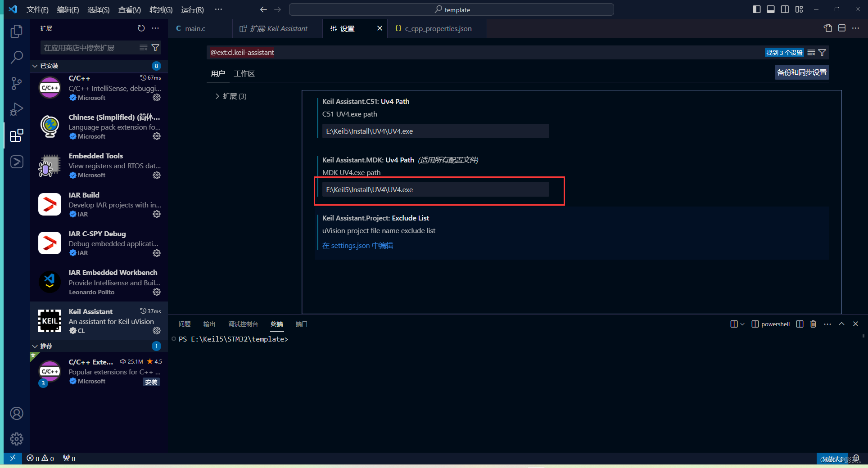Image resolution: width=868 pixels, height=468 pixels.
Task: Clear settings search input icon
Action: pyautogui.click(x=811, y=53)
